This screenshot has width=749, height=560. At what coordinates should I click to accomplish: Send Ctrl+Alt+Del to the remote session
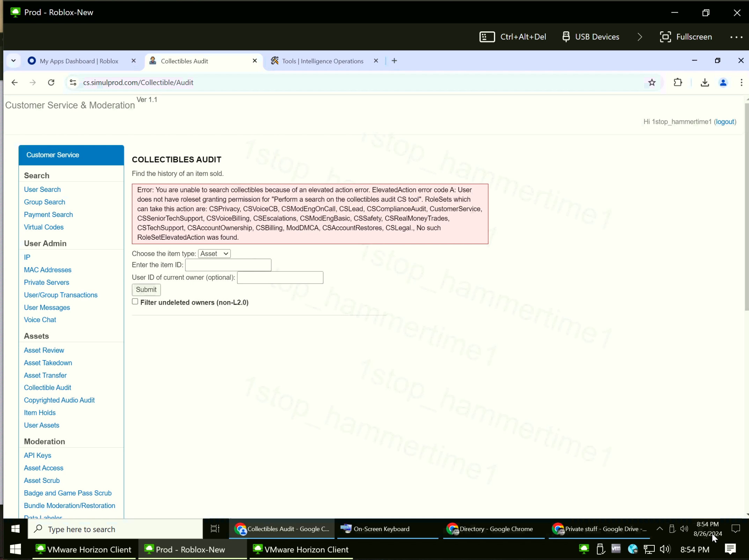(x=513, y=37)
